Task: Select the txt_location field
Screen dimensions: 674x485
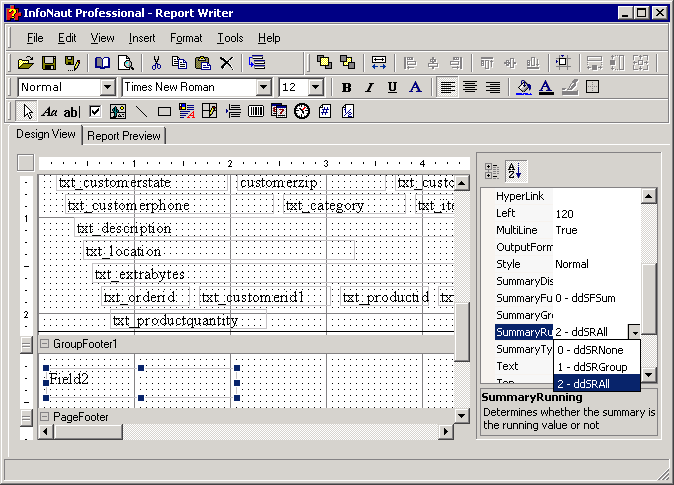Action: (219, 251)
